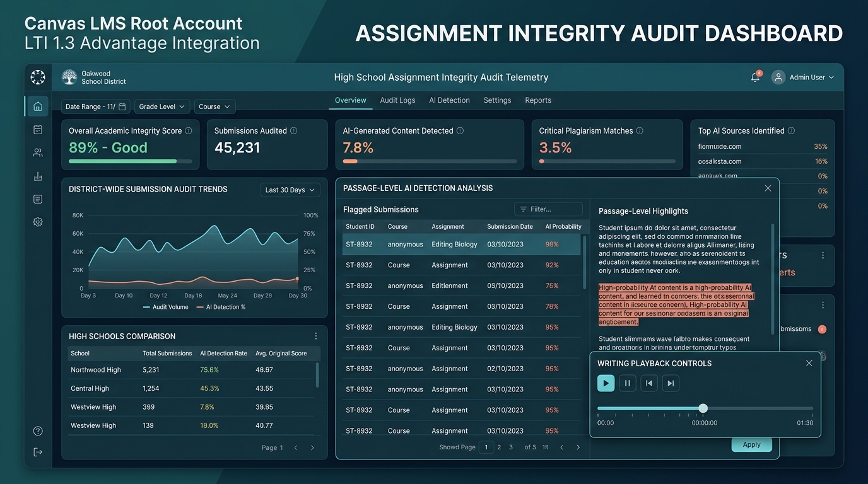
Task: Expand the Grade Level dropdown
Action: [x=162, y=107]
